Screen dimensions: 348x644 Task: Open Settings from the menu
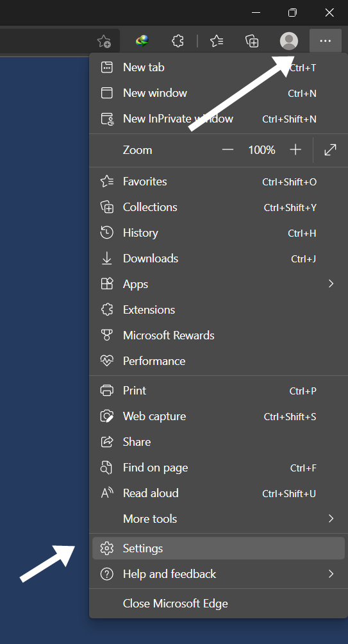[219, 548]
